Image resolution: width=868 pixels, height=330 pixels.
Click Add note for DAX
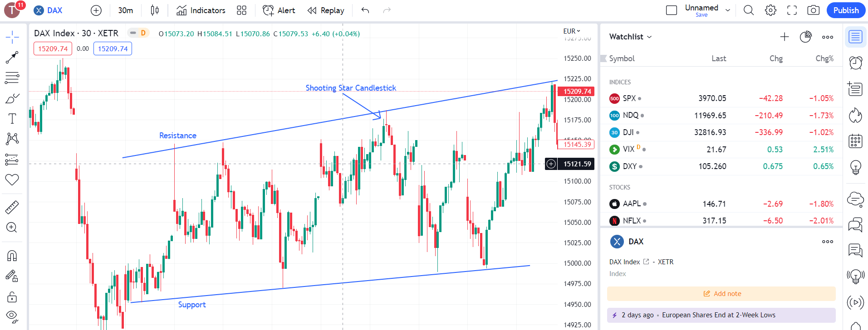721,294
